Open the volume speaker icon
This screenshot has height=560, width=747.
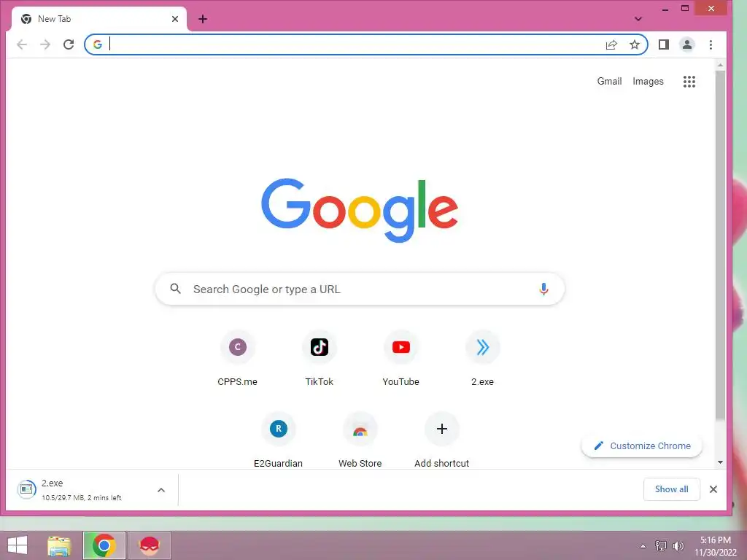click(x=678, y=545)
